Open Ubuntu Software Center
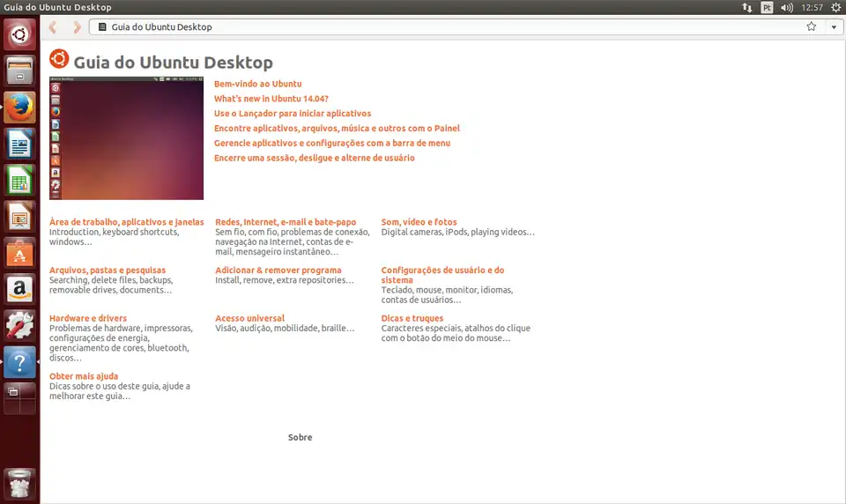 click(x=19, y=253)
